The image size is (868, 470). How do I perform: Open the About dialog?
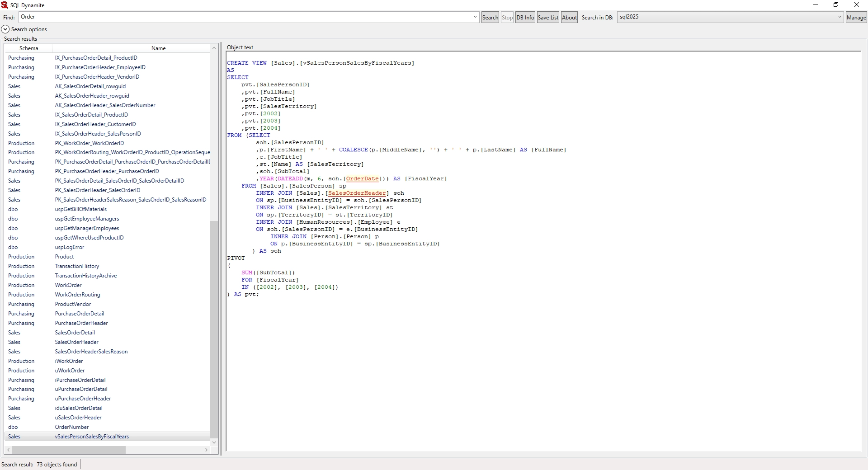coord(569,18)
